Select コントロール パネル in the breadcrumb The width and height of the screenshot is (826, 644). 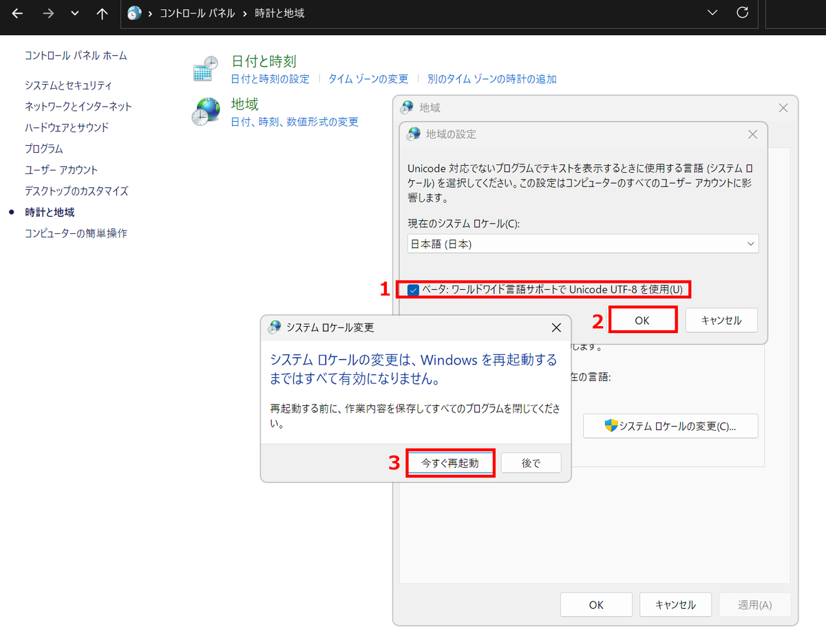(x=197, y=13)
